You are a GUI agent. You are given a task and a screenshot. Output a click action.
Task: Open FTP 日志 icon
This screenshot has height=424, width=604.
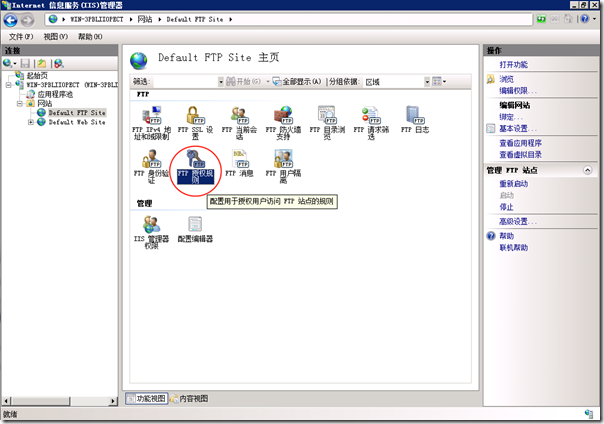(x=415, y=119)
